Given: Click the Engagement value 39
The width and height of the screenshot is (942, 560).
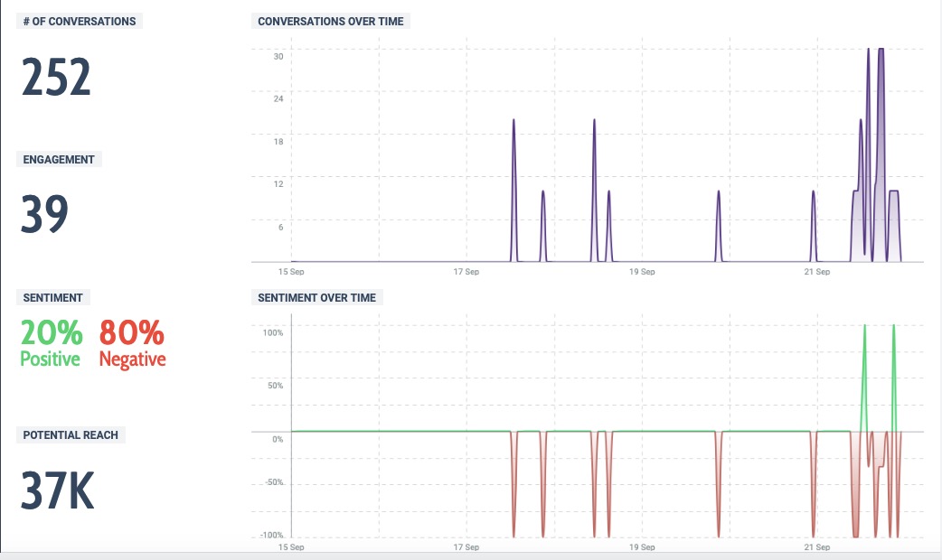Looking at the screenshot, I should pos(45,215).
